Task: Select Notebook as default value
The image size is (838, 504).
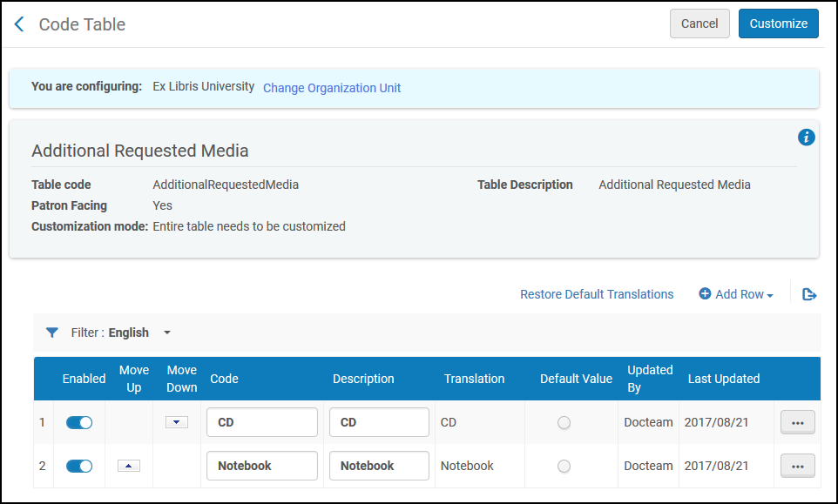Action: pos(564,467)
